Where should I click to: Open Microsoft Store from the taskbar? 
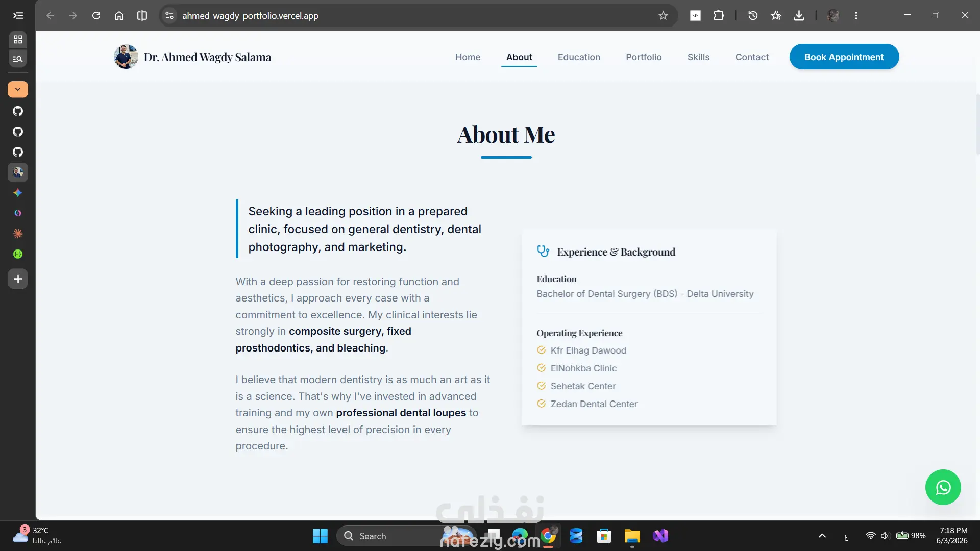tap(604, 536)
